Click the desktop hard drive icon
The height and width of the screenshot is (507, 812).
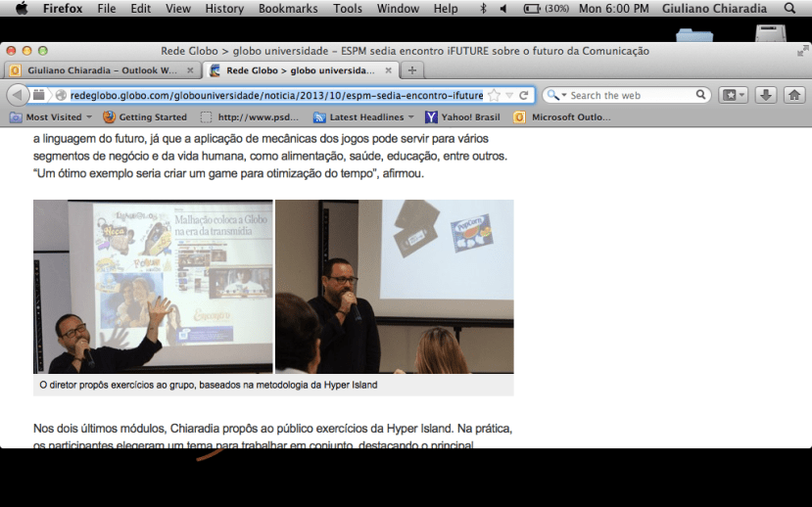coord(771,33)
